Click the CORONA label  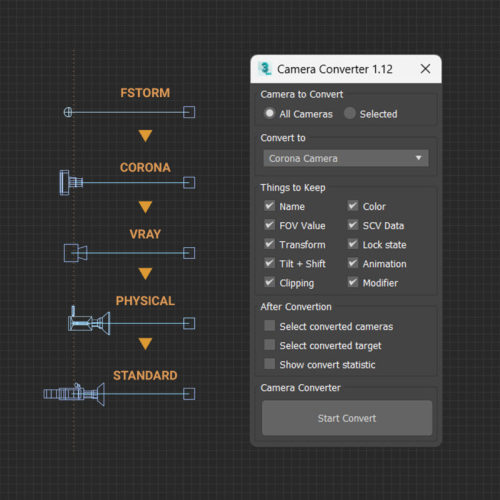(145, 168)
